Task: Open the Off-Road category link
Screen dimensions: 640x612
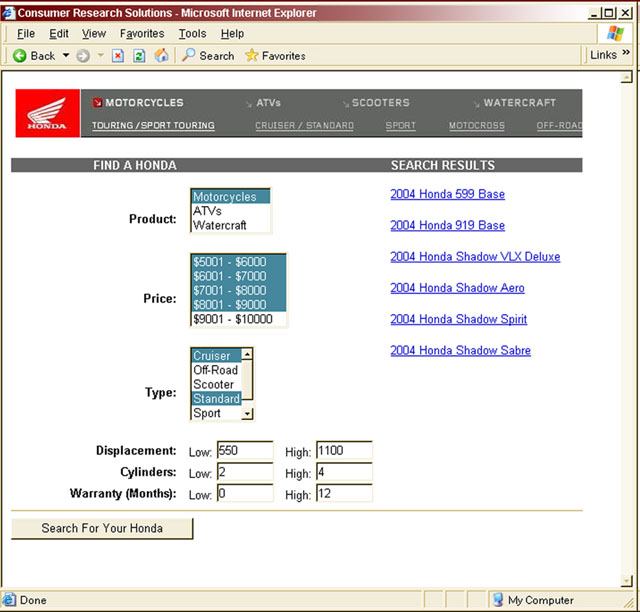Action: [x=559, y=125]
